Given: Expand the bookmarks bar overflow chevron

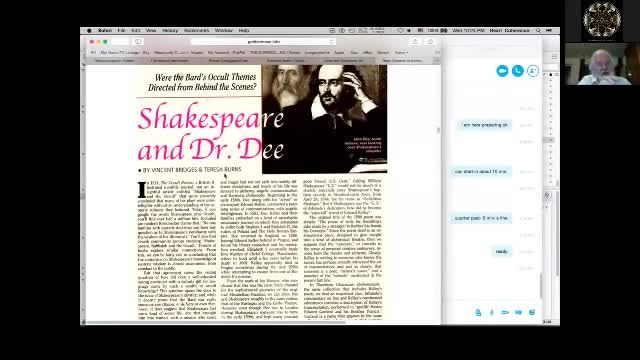Looking at the screenshot, I should [x=437, y=53].
